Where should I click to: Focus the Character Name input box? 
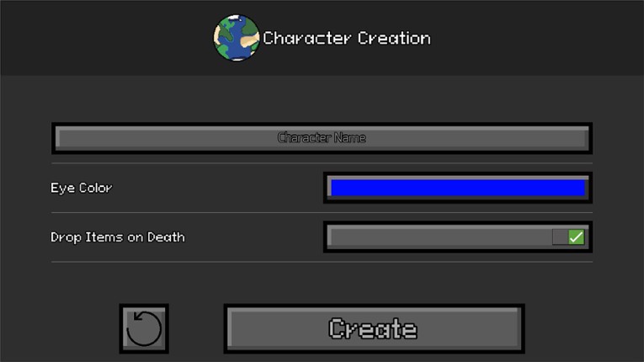click(x=322, y=138)
